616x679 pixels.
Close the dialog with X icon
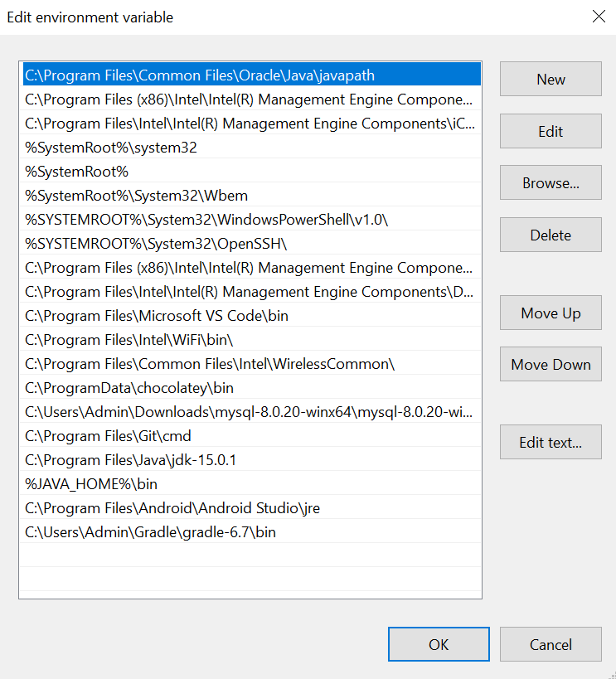[599, 17]
